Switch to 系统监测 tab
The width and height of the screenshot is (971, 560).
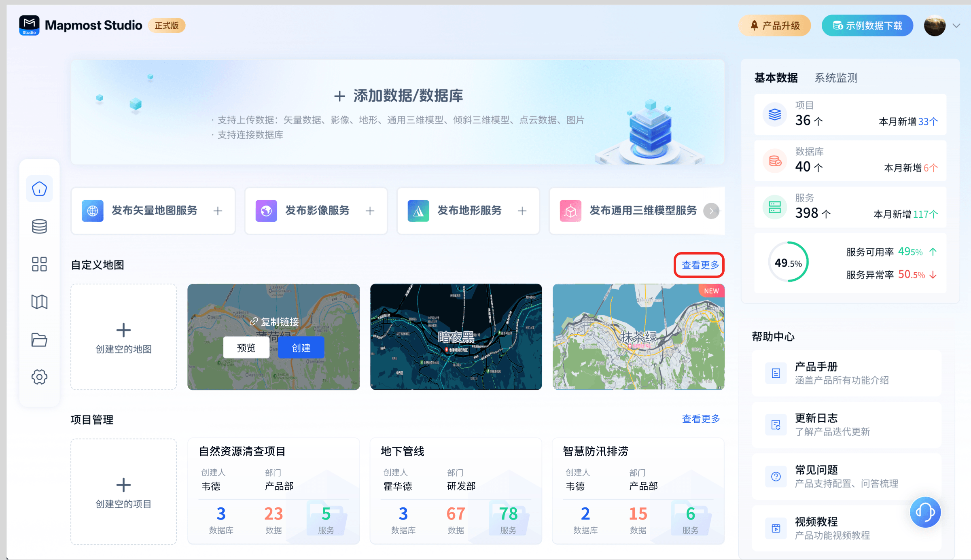(x=836, y=78)
